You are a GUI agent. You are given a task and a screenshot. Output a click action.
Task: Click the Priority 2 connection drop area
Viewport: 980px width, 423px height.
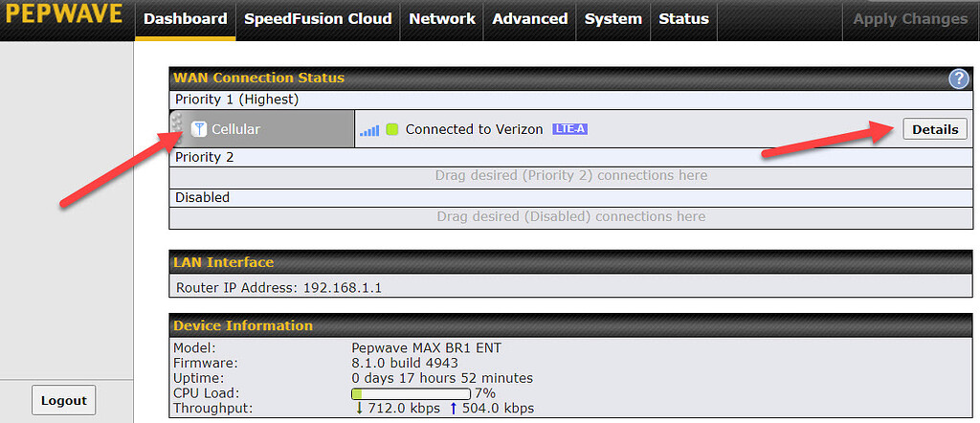(570, 176)
